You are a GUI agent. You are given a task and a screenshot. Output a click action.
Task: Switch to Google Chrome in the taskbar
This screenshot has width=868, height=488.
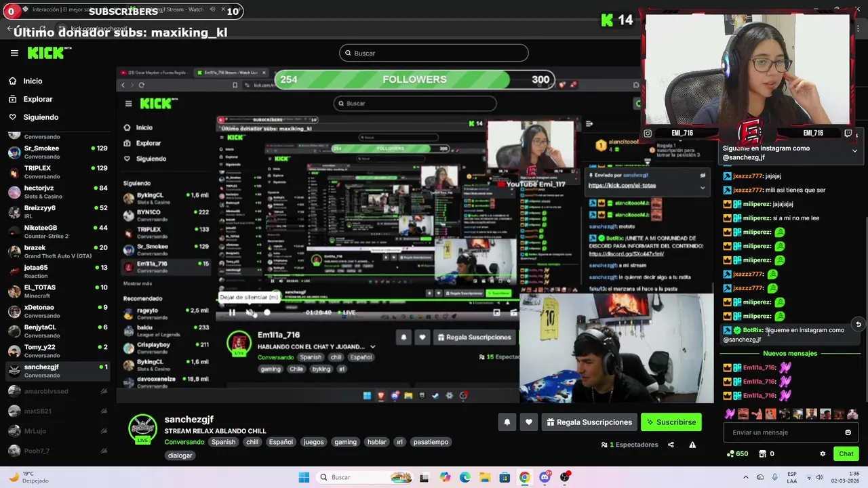point(524,477)
